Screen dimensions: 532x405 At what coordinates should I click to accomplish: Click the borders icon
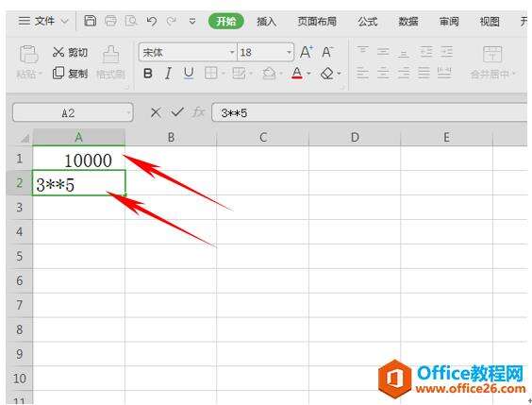211,74
